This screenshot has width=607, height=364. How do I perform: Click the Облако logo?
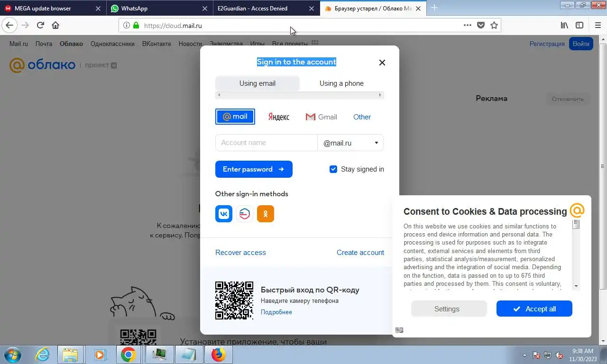(42, 65)
